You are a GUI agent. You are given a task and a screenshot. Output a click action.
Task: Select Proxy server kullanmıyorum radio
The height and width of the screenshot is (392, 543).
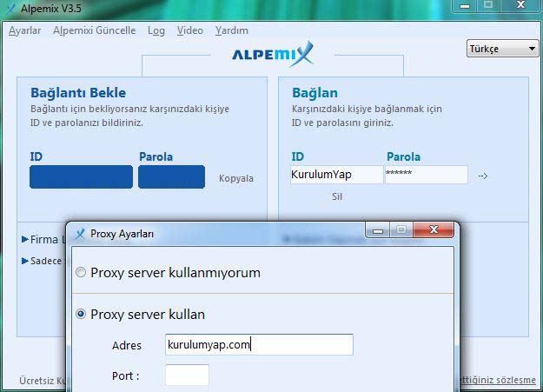81,272
